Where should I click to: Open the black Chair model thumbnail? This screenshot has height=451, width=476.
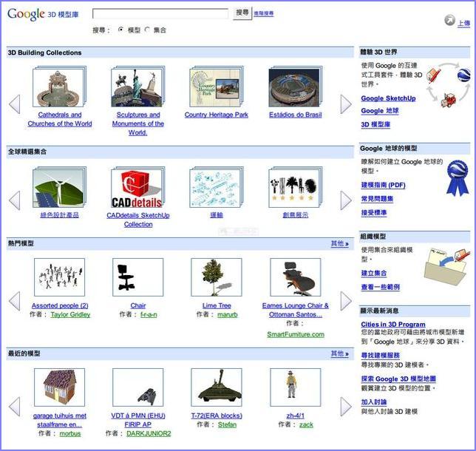[x=137, y=277]
